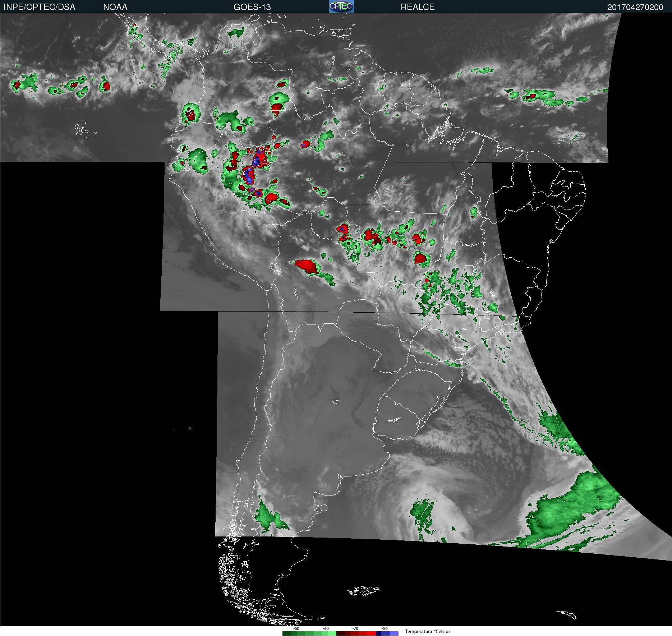Click the Temperatura °Celsius legend caption

click(x=428, y=631)
